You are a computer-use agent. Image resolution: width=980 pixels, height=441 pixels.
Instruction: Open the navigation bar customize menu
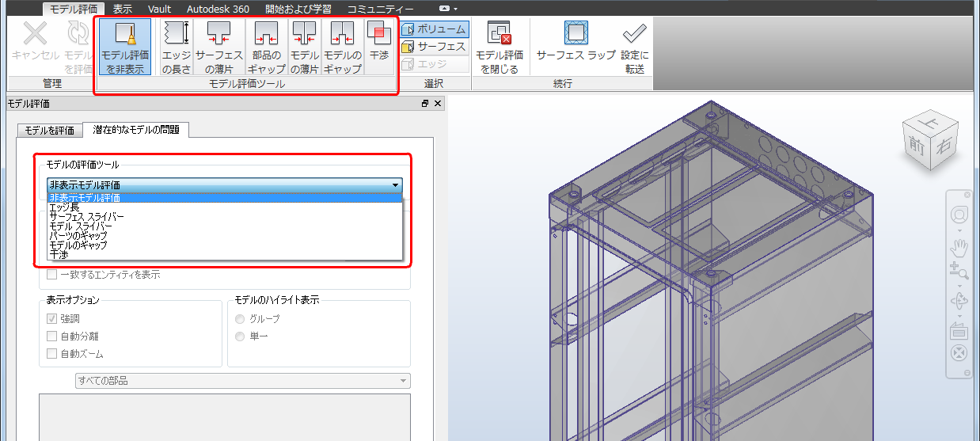click(967, 372)
